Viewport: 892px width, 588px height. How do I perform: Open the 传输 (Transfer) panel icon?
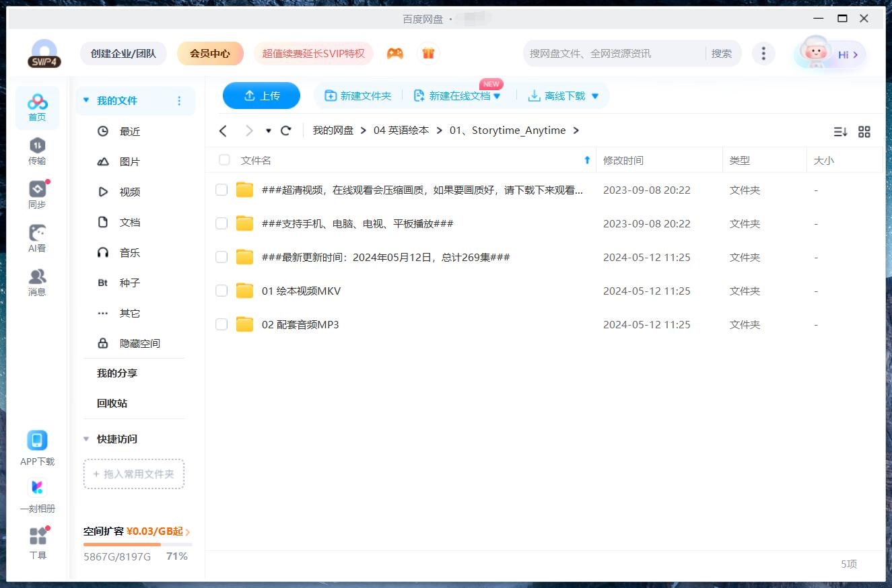pyautogui.click(x=37, y=146)
